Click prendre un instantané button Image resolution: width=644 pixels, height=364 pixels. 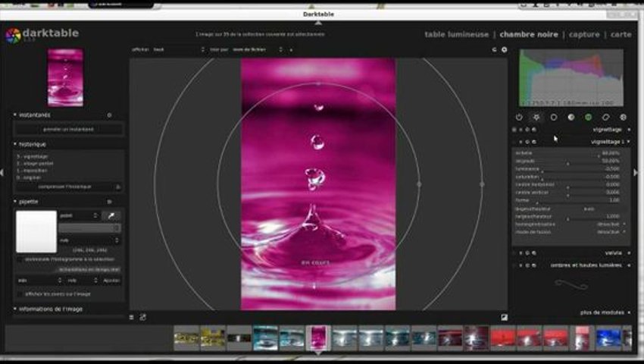(x=69, y=129)
